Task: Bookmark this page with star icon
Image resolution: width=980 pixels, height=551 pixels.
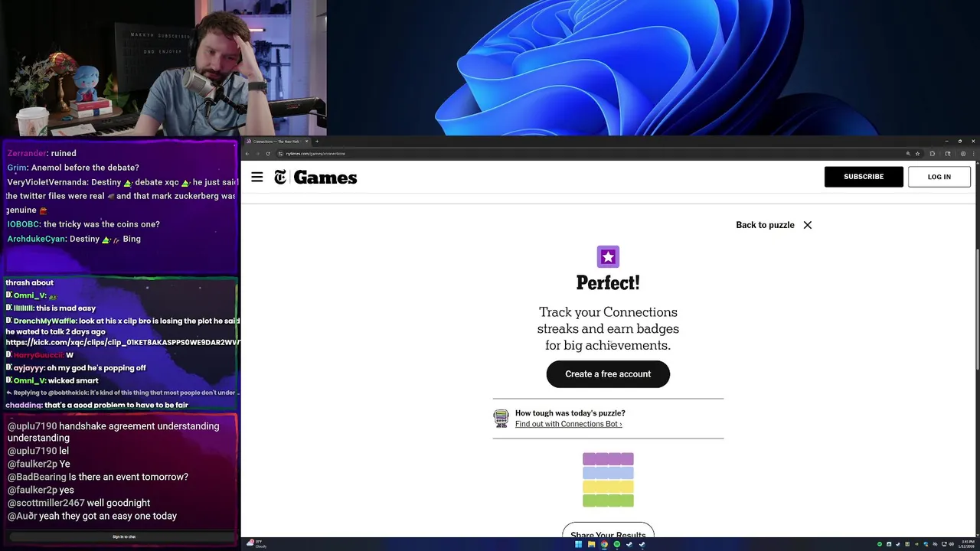Action: point(917,154)
